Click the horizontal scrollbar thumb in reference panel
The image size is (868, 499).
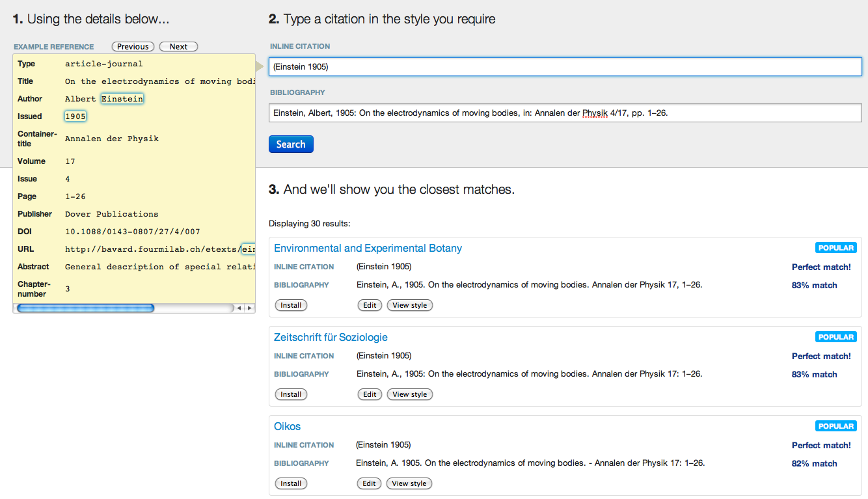pos(85,308)
